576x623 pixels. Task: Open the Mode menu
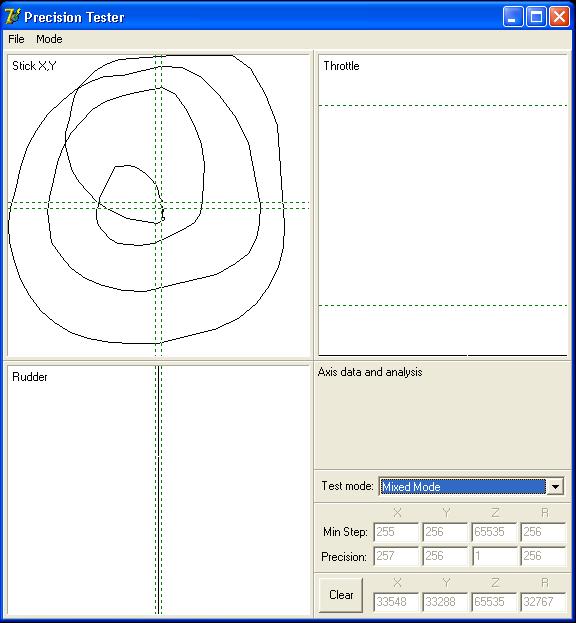click(x=49, y=39)
